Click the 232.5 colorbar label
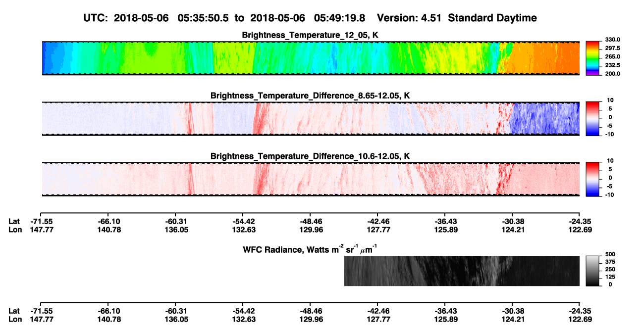The height and width of the screenshot is (330, 644). point(612,65)
